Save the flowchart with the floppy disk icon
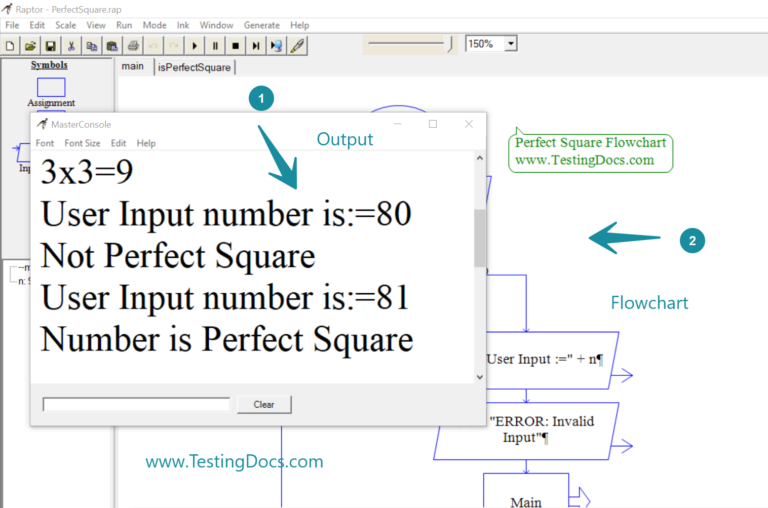This screenshot has height=508, width=768. [50, 45]
